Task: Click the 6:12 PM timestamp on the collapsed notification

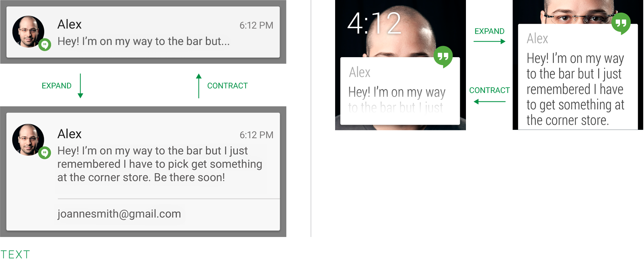Action: tap(256, 26)
